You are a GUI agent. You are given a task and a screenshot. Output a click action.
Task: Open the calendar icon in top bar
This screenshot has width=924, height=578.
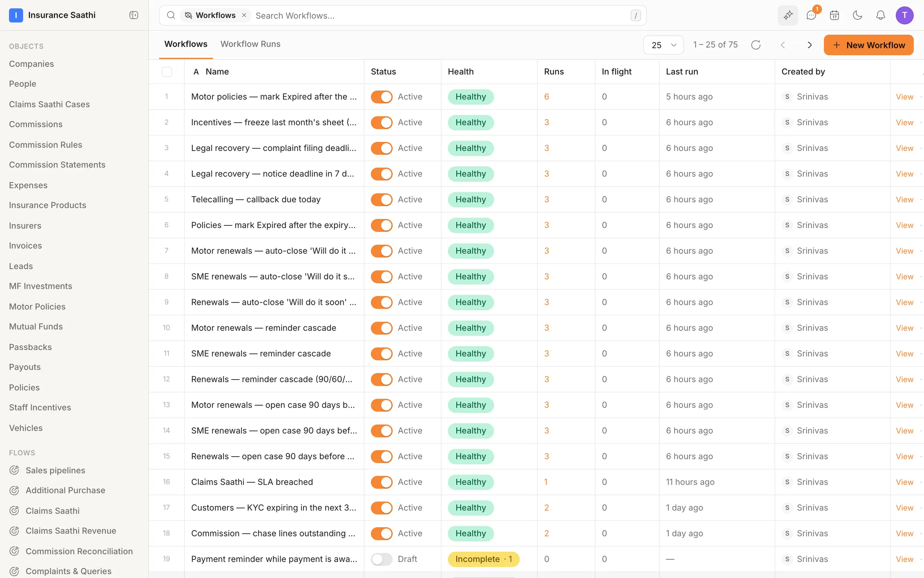point(834,15)
